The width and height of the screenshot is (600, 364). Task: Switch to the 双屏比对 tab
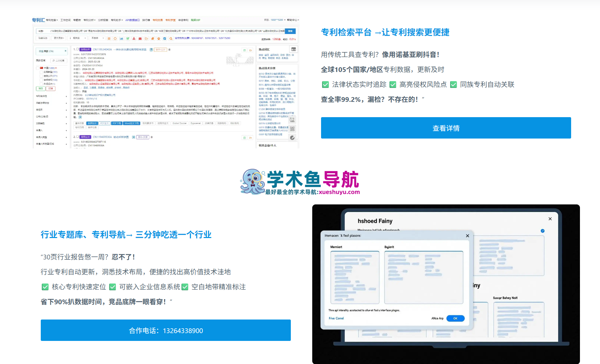[92, 123]
